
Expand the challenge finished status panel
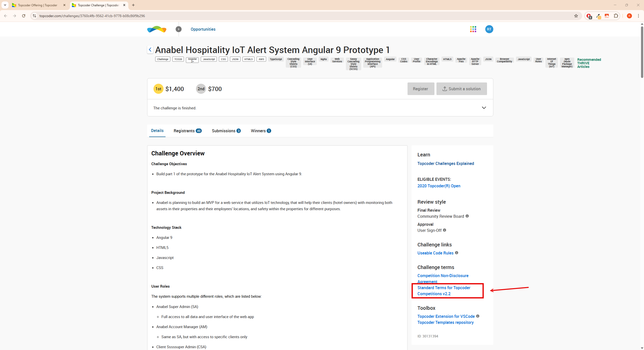484,108
